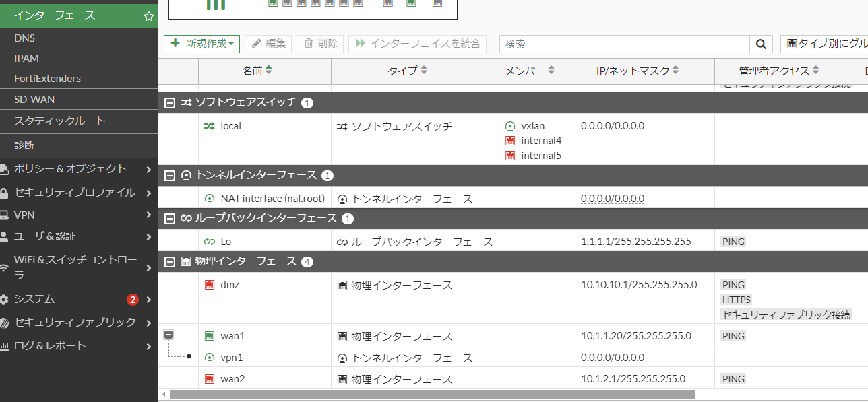868x402 pixels.
Task: Click the NAT interface tunnel icon
Action: coord(209,199)
